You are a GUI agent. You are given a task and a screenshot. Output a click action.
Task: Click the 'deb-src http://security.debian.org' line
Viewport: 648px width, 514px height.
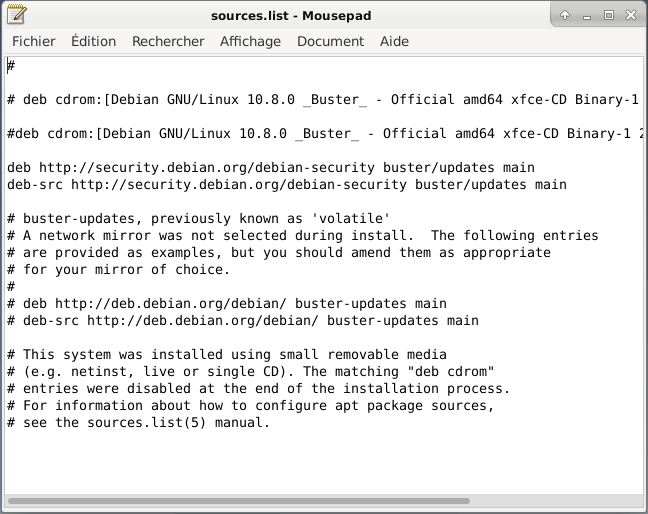pos(287,184)
